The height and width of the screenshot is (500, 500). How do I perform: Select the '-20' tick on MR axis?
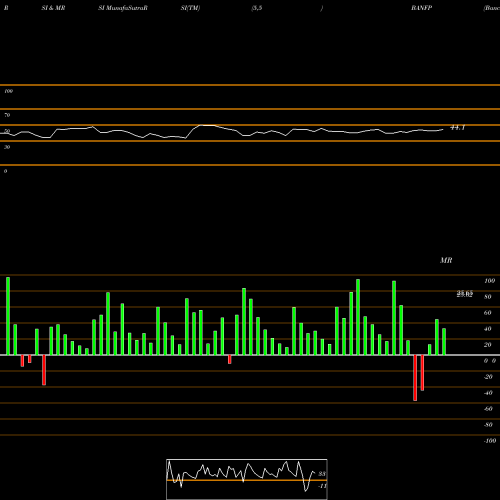488,377
